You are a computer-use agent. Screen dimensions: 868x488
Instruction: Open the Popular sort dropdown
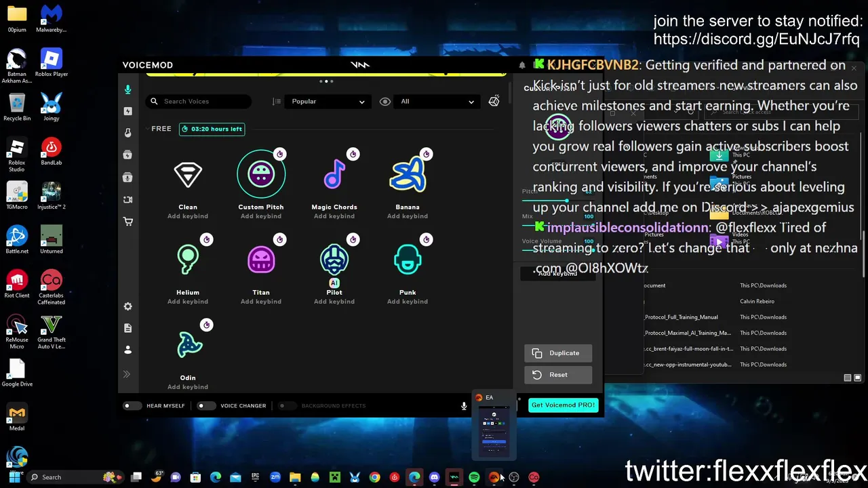328,102
